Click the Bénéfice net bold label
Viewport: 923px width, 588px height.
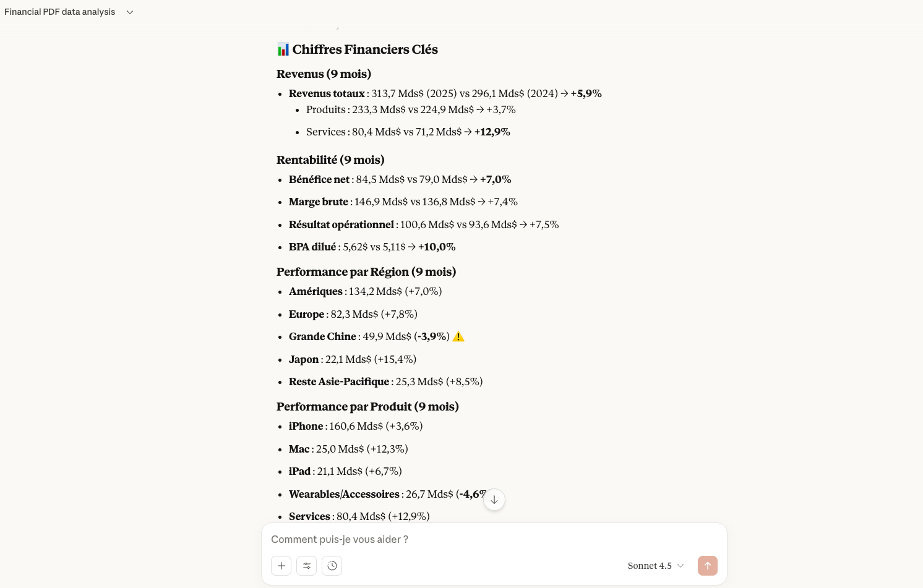[319, 180]
